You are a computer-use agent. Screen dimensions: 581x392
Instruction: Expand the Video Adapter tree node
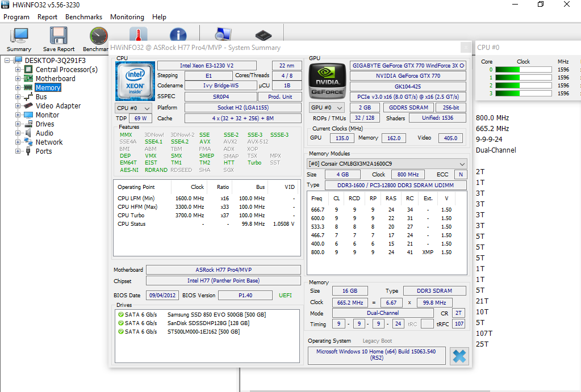(x=18, y=106)
